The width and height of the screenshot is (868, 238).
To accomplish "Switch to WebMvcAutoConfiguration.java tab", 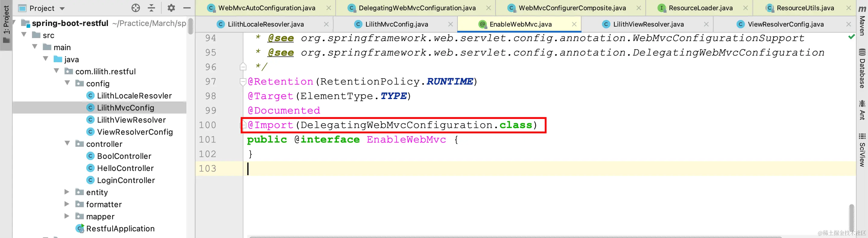I will pos(267,8).
